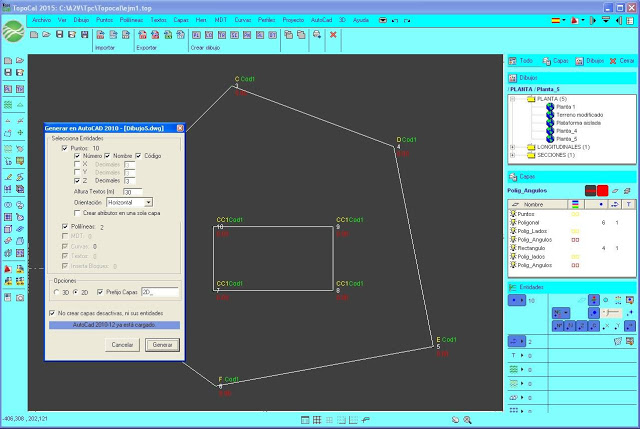
Task: Select the 3D radio option
Action: click(56, 292)
